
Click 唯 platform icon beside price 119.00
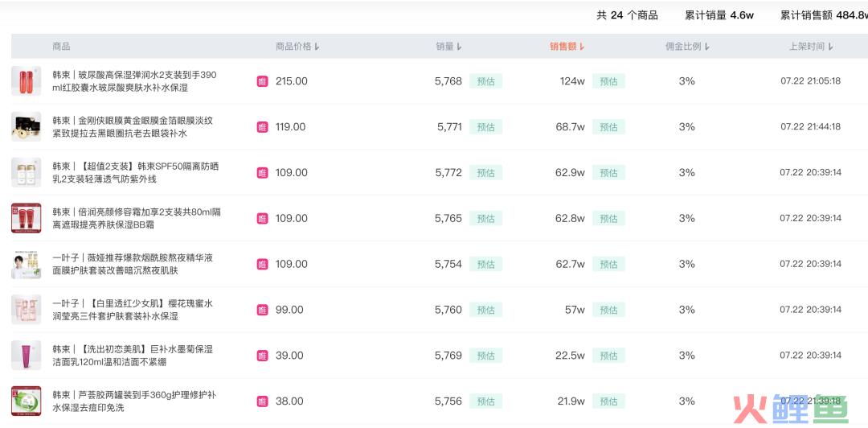(262, 127)
